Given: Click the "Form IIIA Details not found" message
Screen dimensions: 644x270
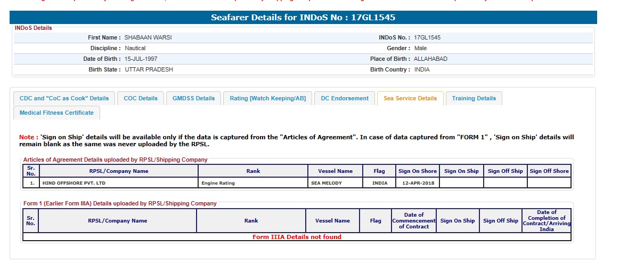Looking at the screenshot, I should tap(297, 237).
